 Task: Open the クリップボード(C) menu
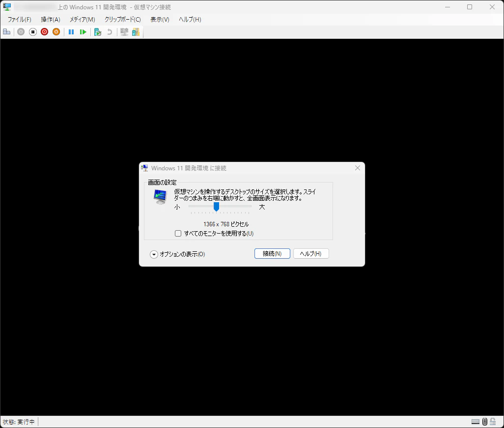[122, 20]
